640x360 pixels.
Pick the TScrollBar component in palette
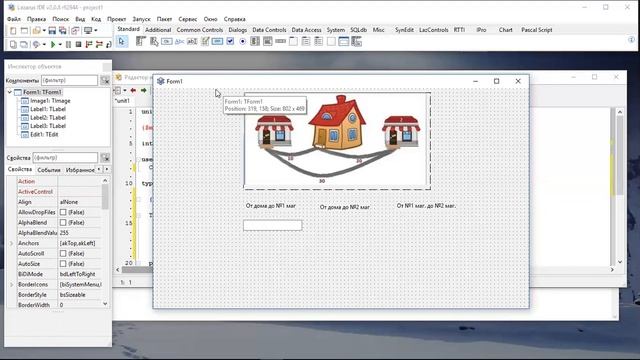(280, 41)
